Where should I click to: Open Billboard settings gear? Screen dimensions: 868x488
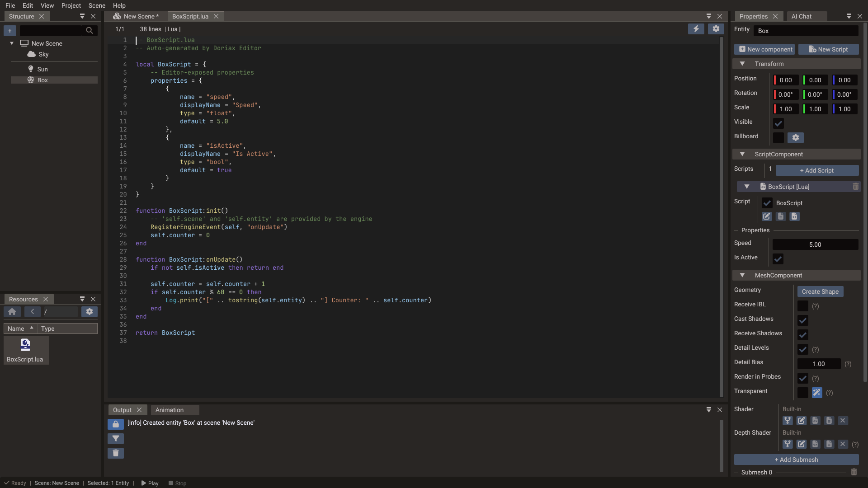(x=796, y=138)
